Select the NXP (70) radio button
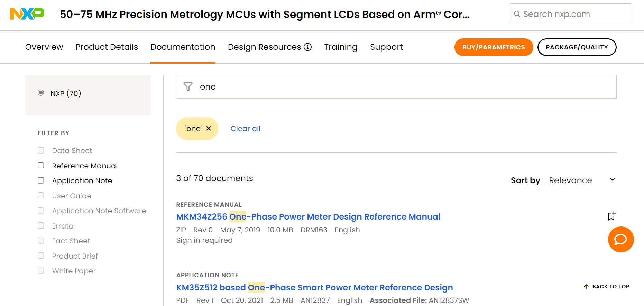The image size is (644, 306). point(41,93)
